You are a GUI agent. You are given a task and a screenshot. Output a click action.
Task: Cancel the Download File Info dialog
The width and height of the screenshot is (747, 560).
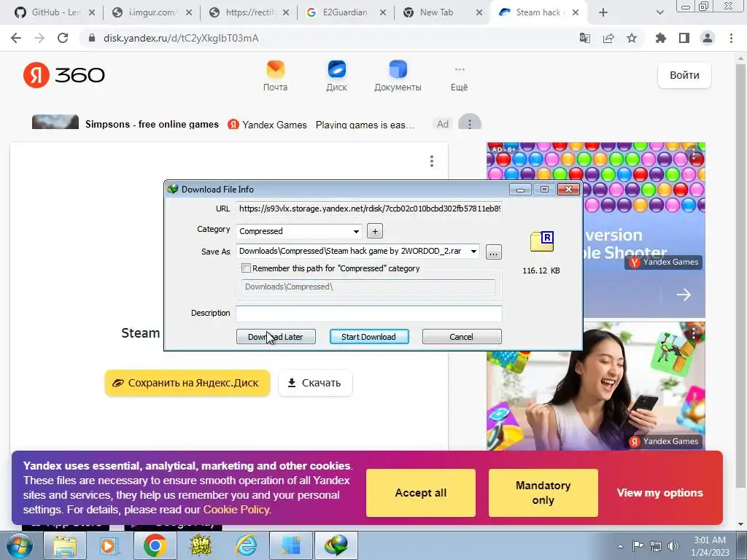point(462,337)
